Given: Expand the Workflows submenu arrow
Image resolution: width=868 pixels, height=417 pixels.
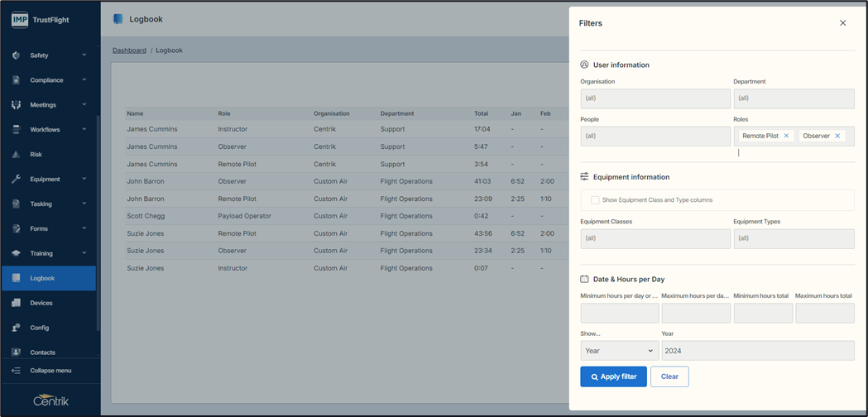Looking at the screenshot, I should click(84, 130).
